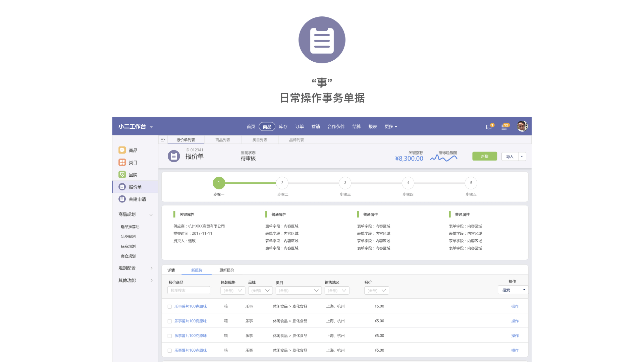Tick the second product row checkbox
The height and width of the screenshot is (362, 644).
[170, 321]
